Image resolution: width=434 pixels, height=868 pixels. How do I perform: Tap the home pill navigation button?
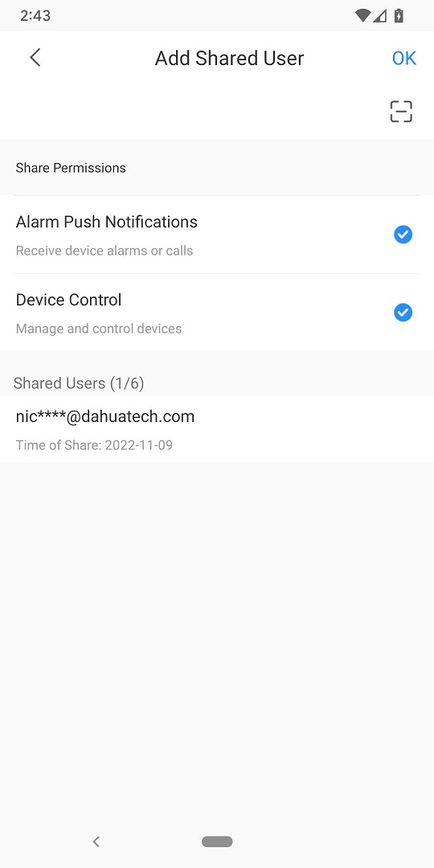(217, 841)
